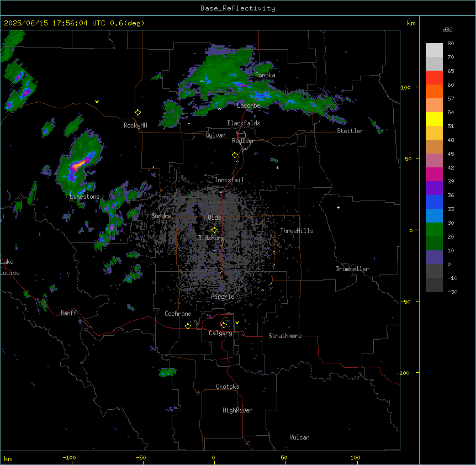Click the yellow diamond marker between Olds and Didsbury
The width and height of the screenshot is (476, 465).
click(214, 230)
